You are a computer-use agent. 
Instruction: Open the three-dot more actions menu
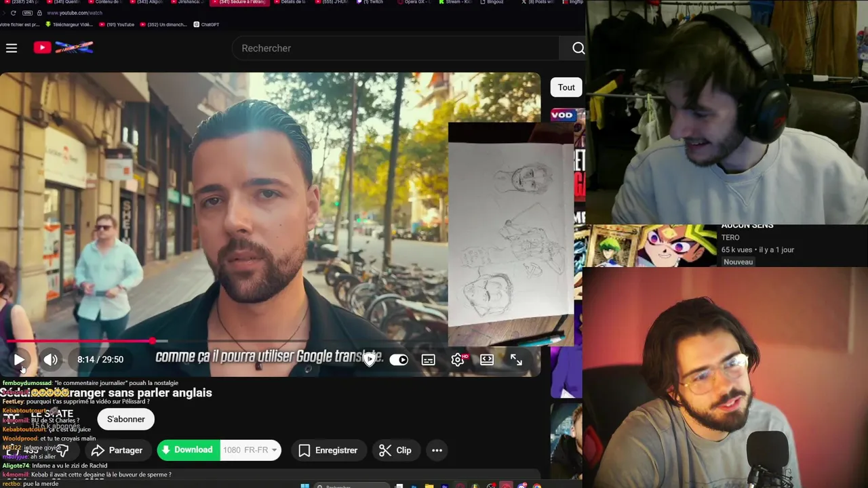point(437,450)
